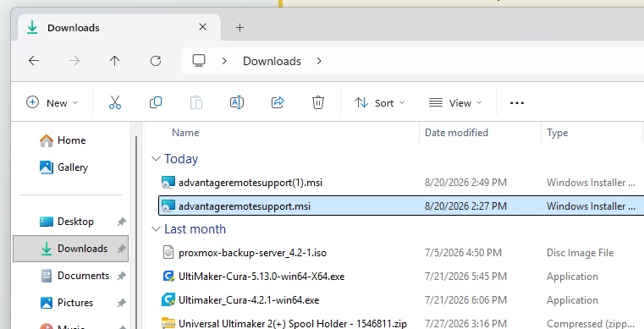Expand the chevron before Downloads in path

tap(224, 61)
